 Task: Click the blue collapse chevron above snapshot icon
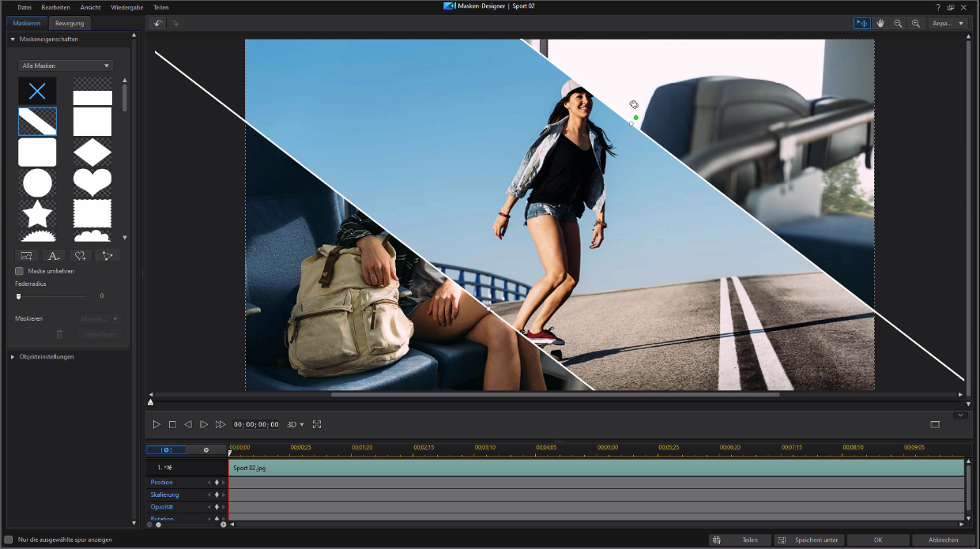pos(960,415)
